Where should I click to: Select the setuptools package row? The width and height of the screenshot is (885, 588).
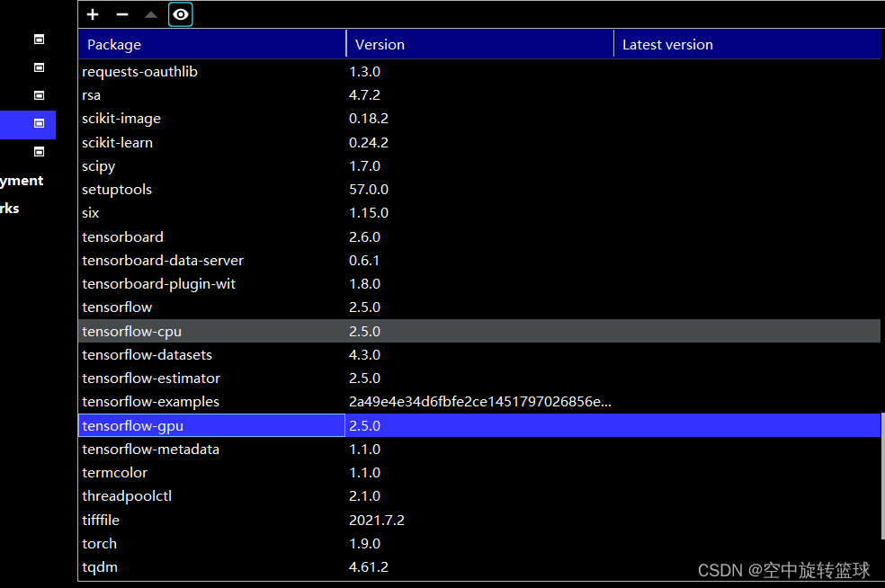[479, 190]
